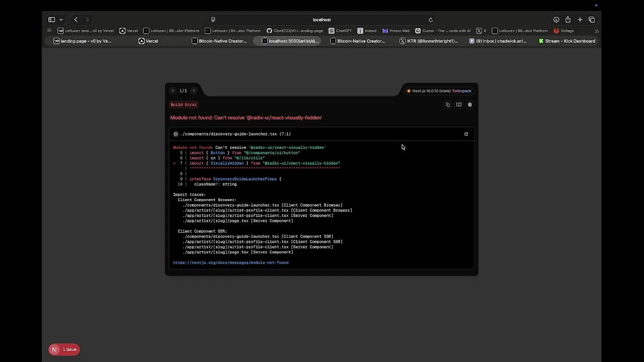The height and width of the screenshot is (362, 644).
Task: Click the Build Error label
Action: tap(184, 105)
